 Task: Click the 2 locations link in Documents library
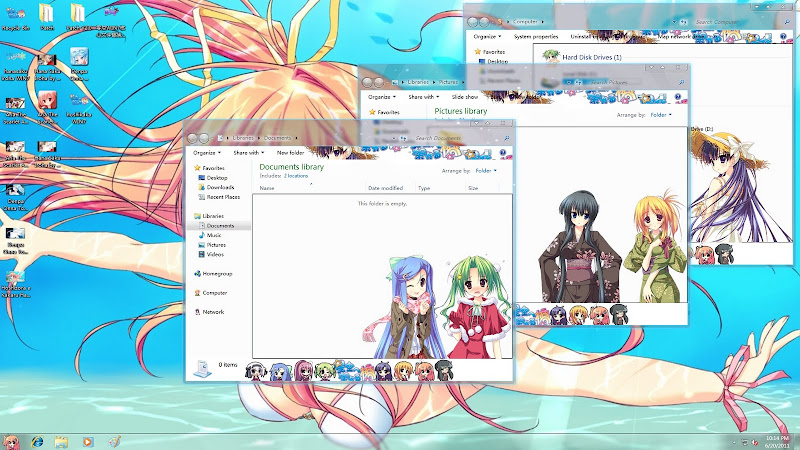point(296,176)
